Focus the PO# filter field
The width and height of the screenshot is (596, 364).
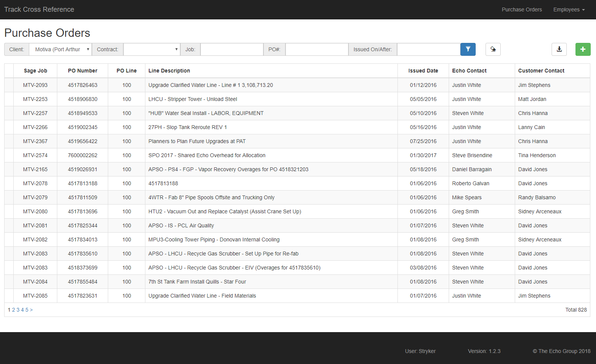(317, 49)
